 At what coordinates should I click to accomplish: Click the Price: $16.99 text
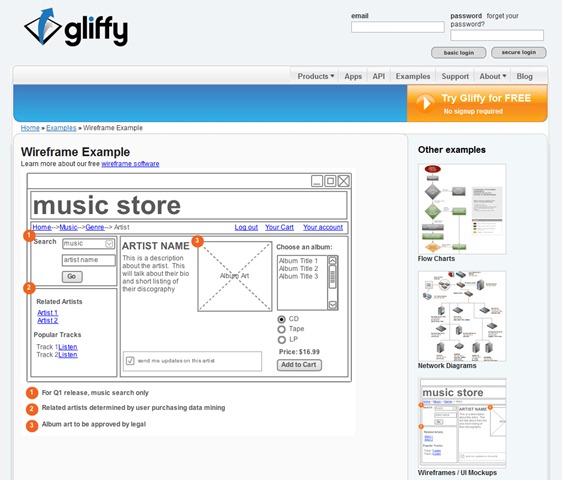pyautogui.click(x=299, y=352)
